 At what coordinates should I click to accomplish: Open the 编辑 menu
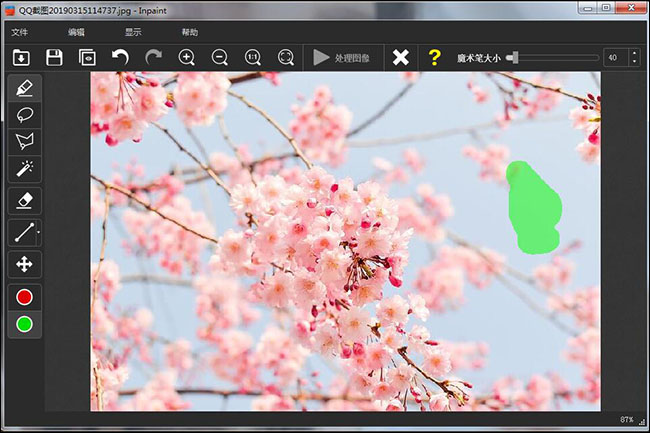click(76, 32)
